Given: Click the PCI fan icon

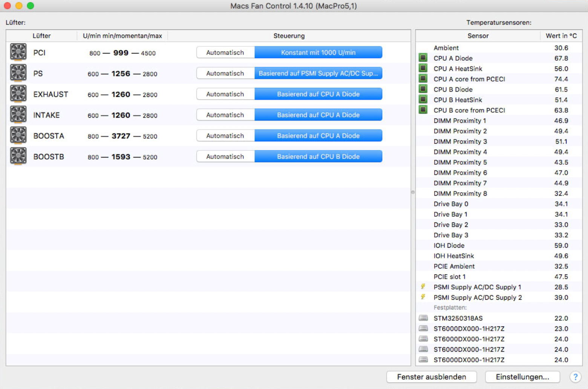Looking at the screenshot, I should (x=18, y=52).
